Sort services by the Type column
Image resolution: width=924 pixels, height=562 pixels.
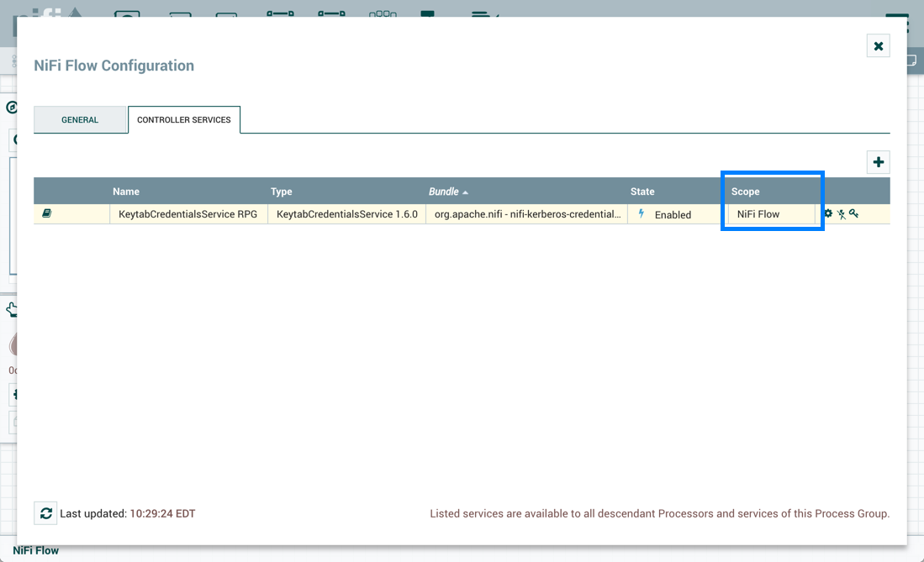282,192
